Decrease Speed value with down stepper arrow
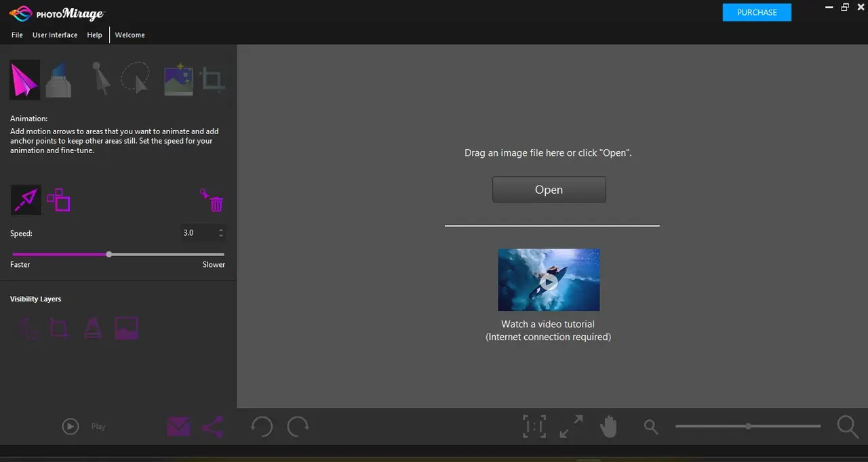Viewport: 868px width, 462px height. click(x=221, y=236)
